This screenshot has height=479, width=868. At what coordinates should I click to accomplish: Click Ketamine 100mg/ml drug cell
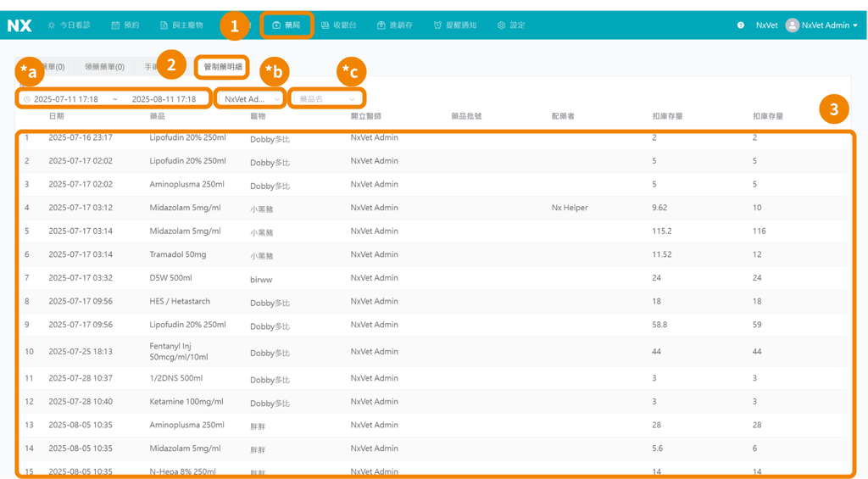click(186, 402)
